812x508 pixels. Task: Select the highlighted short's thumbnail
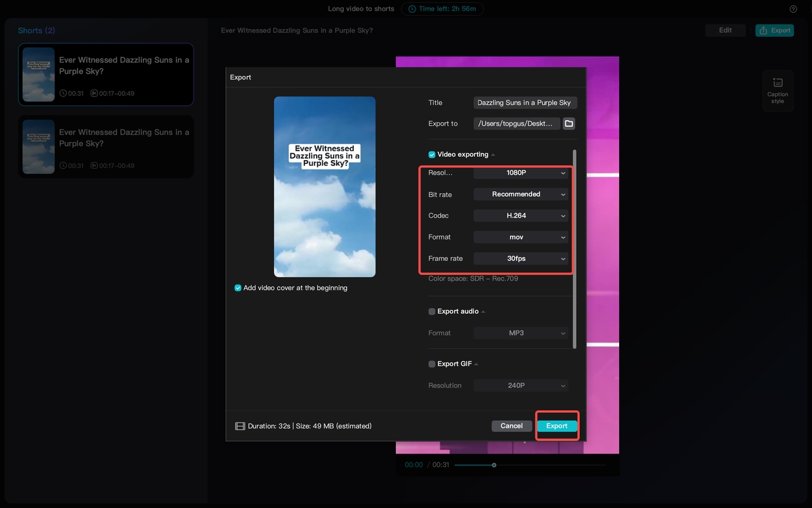click(x=39, y=74)
